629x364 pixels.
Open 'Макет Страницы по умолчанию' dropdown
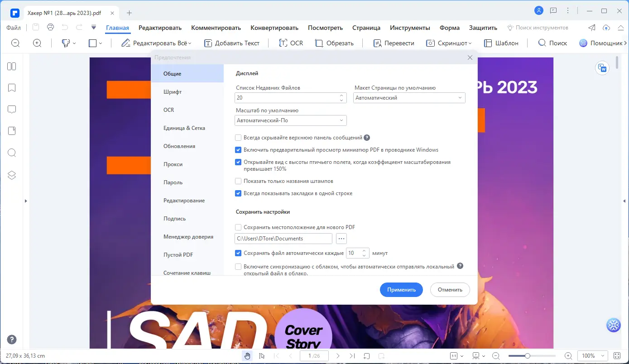(x=409, y=98)
